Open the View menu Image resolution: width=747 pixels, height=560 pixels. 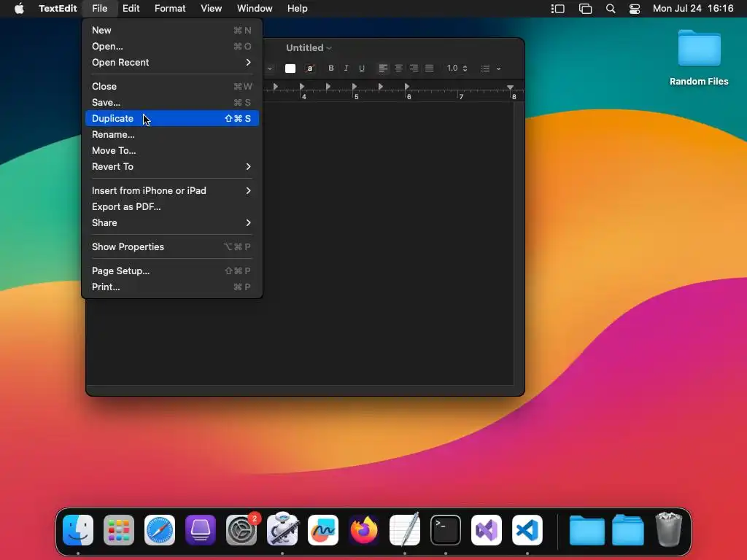[211, 9]
